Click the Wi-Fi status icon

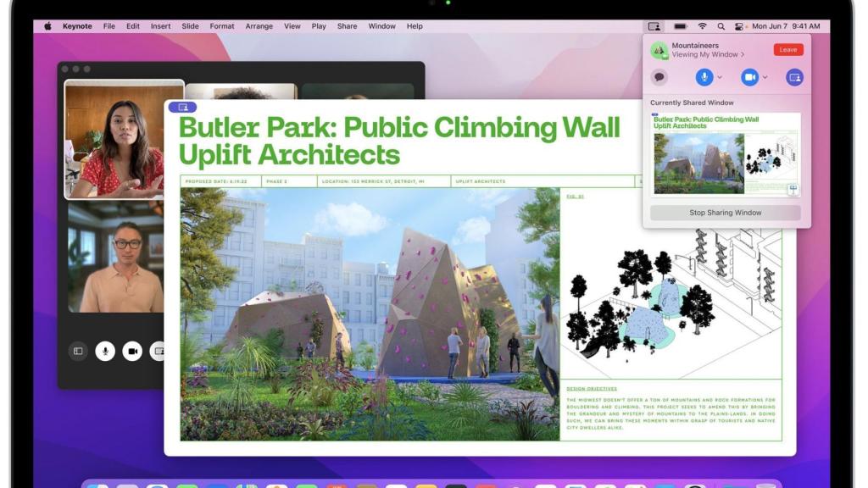[702, 26]
